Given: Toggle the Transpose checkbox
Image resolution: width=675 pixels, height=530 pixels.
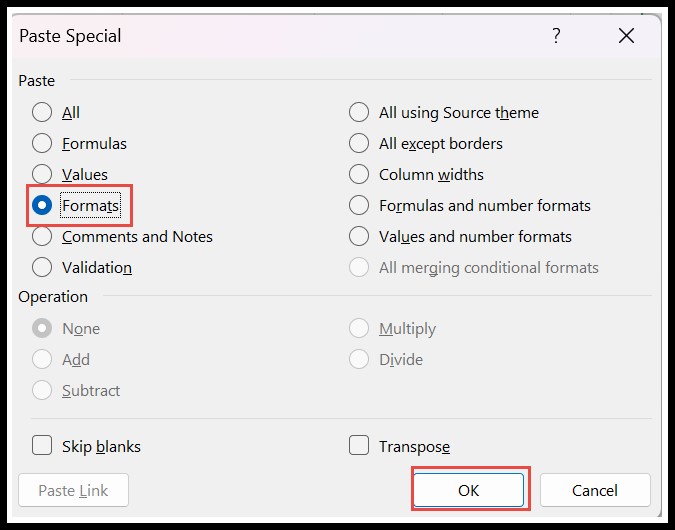Looking at the screenshot, I should [359, 446].
